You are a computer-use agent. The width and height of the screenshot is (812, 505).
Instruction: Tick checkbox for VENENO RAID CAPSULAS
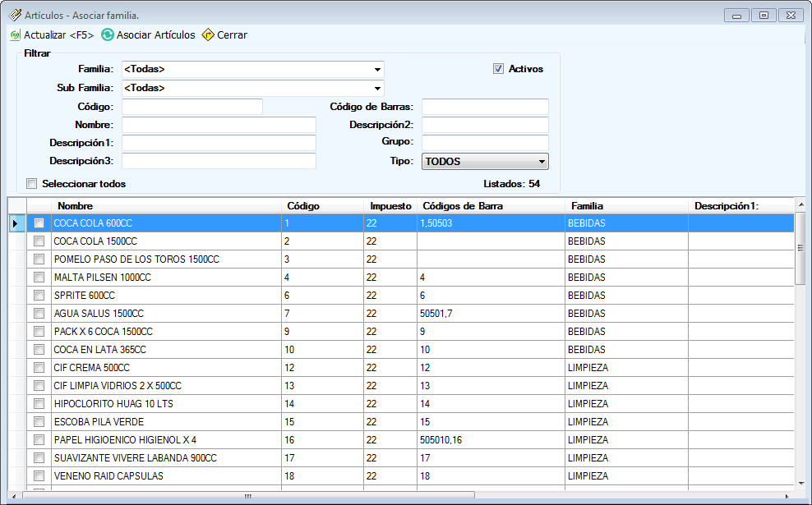[x=39, y=476]
